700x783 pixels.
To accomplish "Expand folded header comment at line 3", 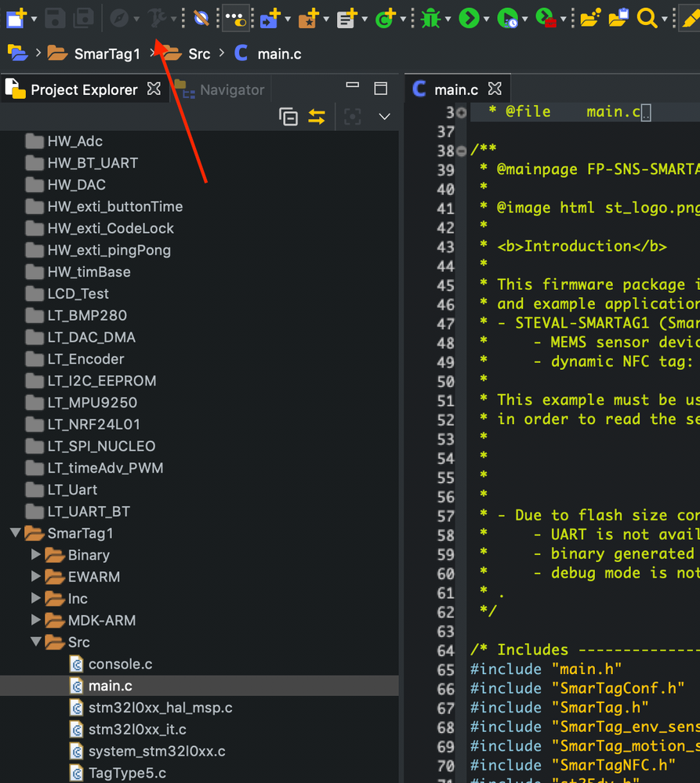I will (462, 113).
